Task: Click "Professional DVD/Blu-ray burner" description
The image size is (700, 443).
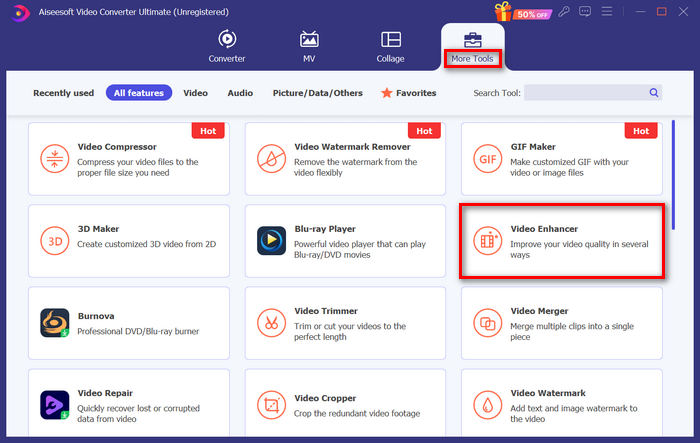Action: point(138,331)
